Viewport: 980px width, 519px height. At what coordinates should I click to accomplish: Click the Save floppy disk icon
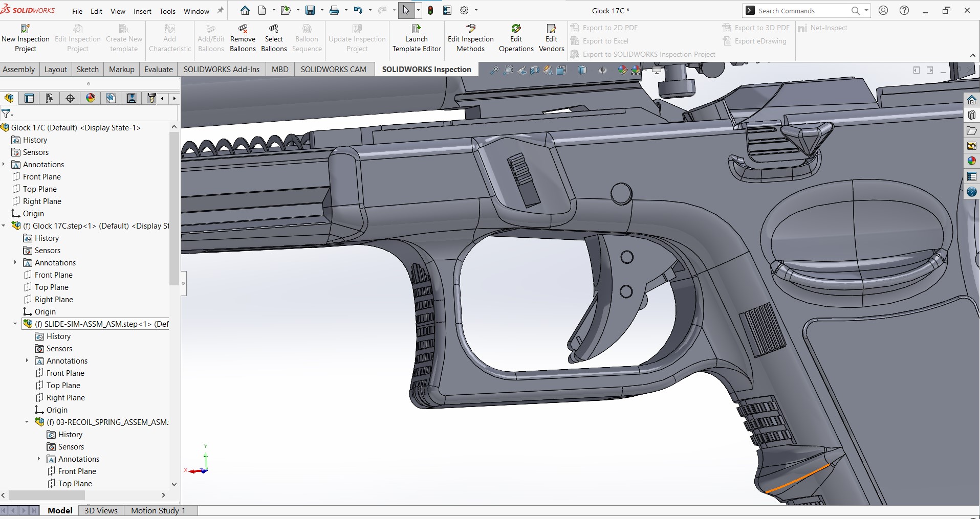tap(310, 10)
